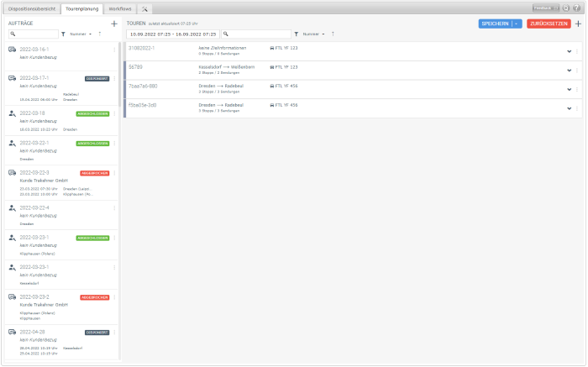Open the tools tab with wrench icon
588x367 pixels.
pyautogui.click(x=144, y=8)
